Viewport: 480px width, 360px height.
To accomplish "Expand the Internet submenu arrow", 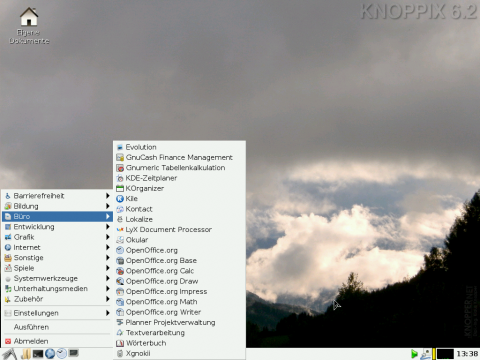I will [x=108, y=247].
